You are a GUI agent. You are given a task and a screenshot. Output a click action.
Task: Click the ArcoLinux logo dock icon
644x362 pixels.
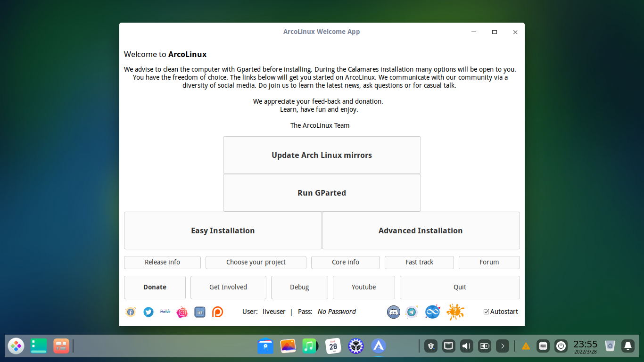click(379, 346)
